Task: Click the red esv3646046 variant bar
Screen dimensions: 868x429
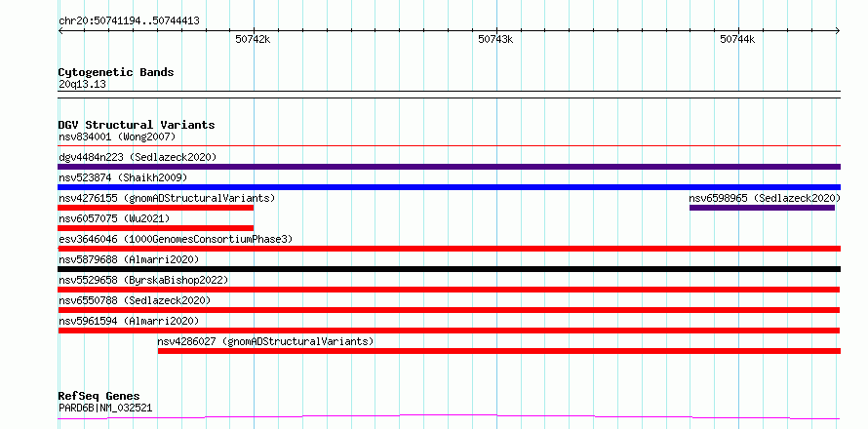Action: (x=449, y=249)
